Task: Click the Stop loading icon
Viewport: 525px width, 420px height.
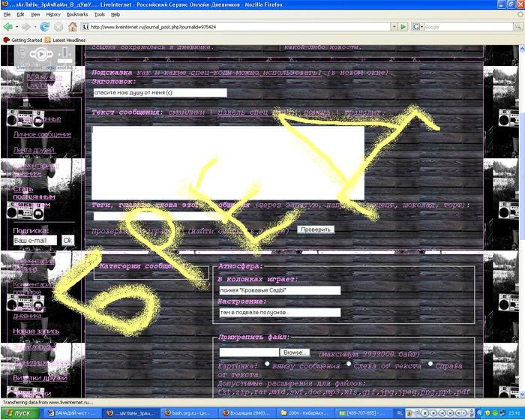Action: point(58,27)
